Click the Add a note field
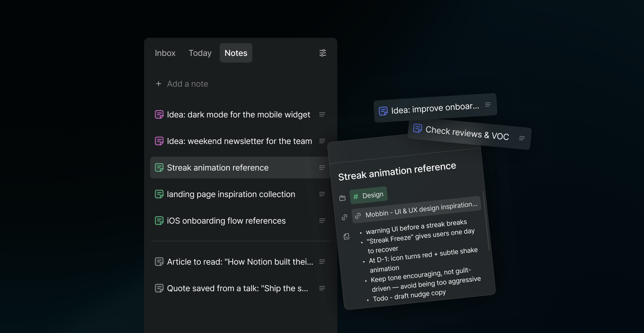Image resolution: width=644 pixels, height=333 pixels. coord(188,84)
